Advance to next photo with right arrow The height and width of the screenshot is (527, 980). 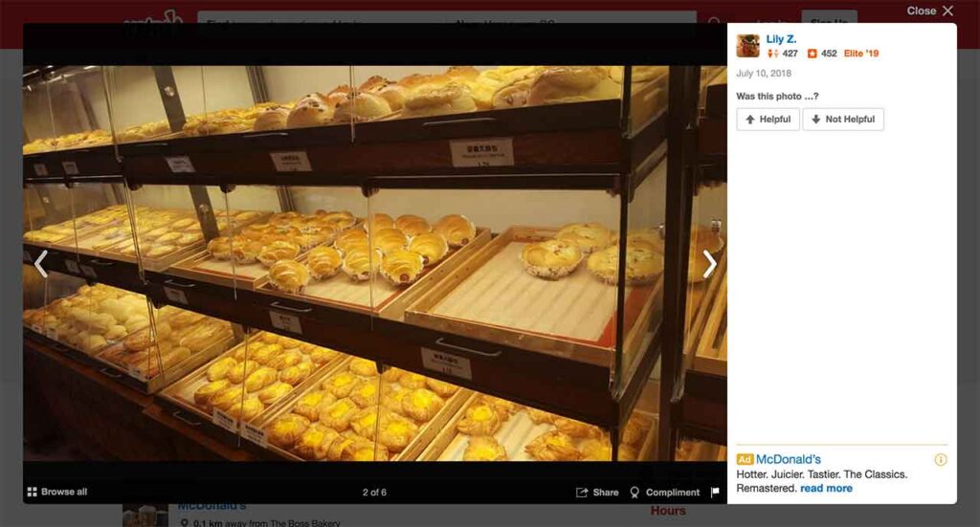709,264
